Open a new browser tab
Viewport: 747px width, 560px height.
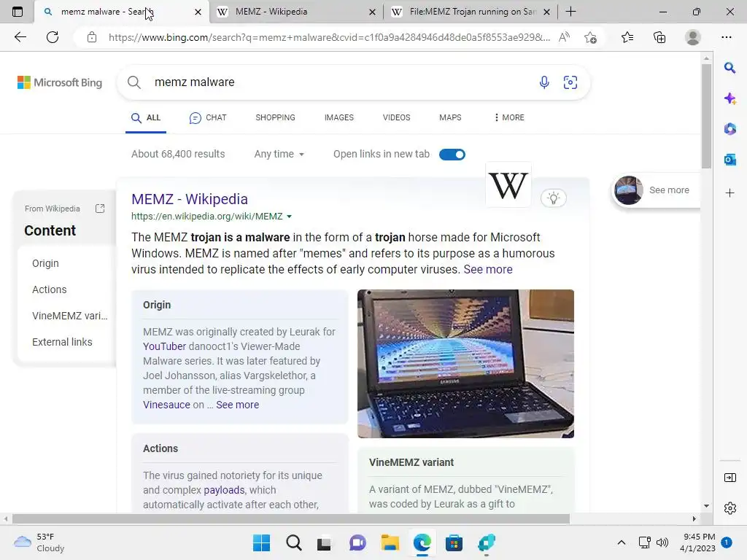click(570, 12)
